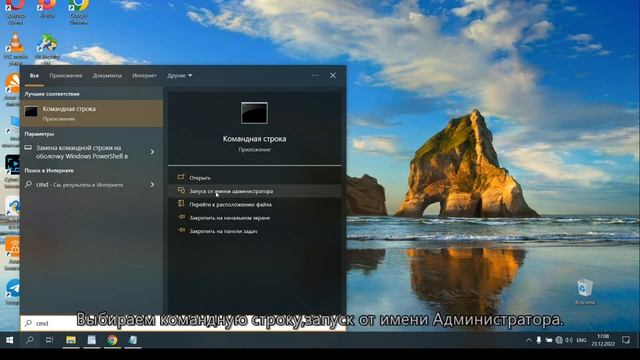Select the Google Chrome desktop shortcut

point(78,11)
